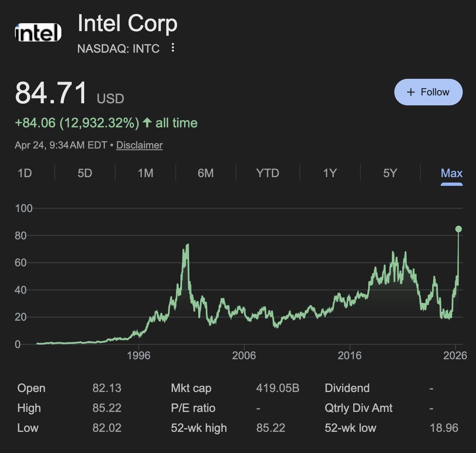This screenshot has width=476, height=453.
Task: Click the 2016 label on the chart axis
Action: coord(350,356)
